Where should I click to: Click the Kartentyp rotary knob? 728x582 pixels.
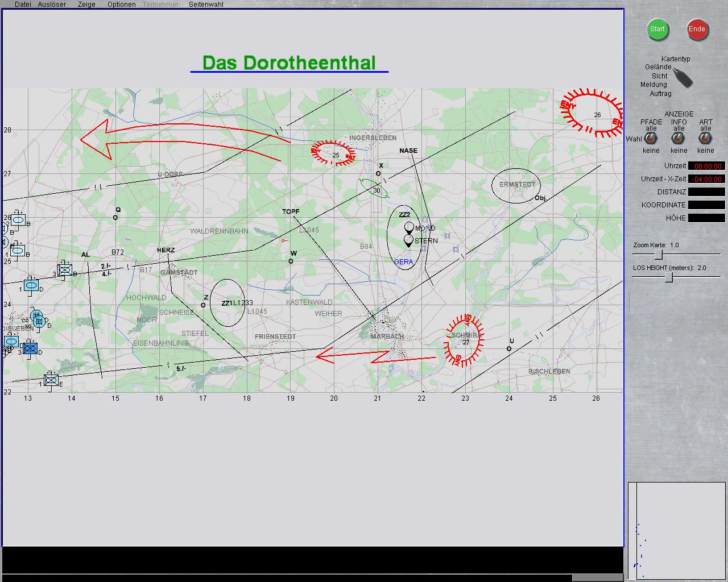pos(682,77)
